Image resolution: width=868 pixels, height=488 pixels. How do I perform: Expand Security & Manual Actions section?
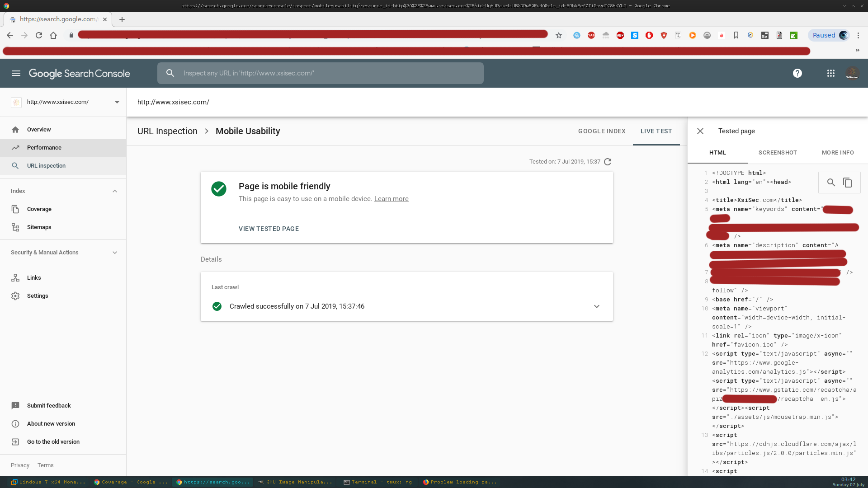115,253
